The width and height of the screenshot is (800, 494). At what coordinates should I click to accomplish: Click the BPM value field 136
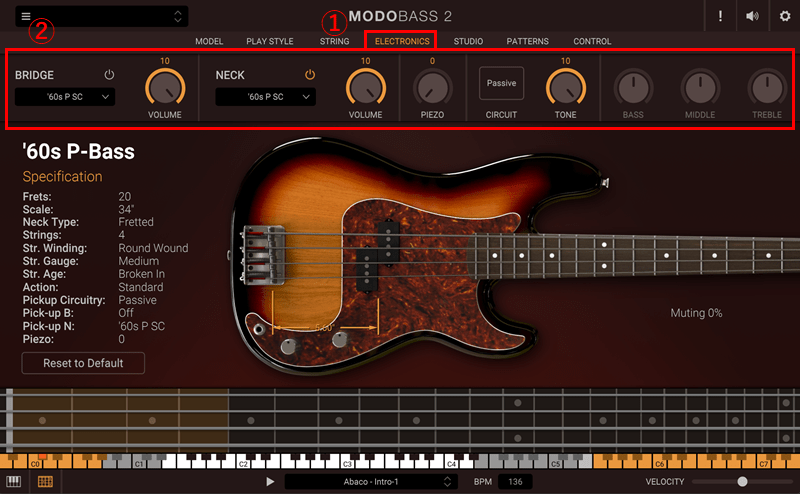pos(515,481)
